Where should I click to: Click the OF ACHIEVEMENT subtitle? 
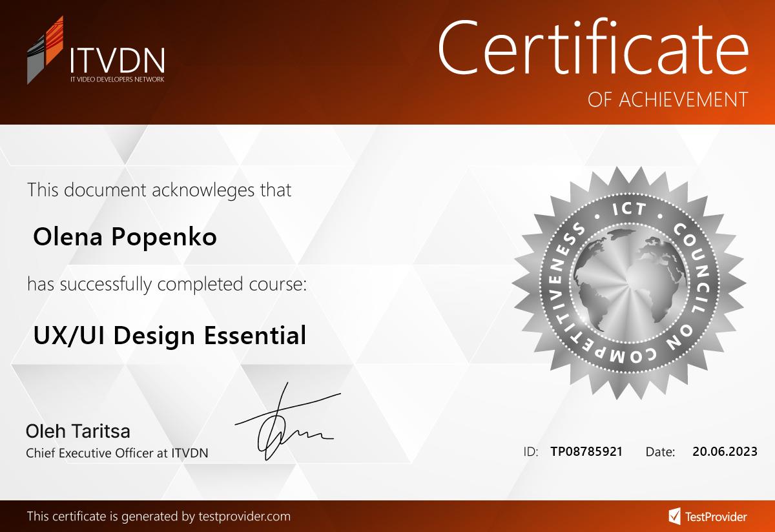(x=668, y=99)
